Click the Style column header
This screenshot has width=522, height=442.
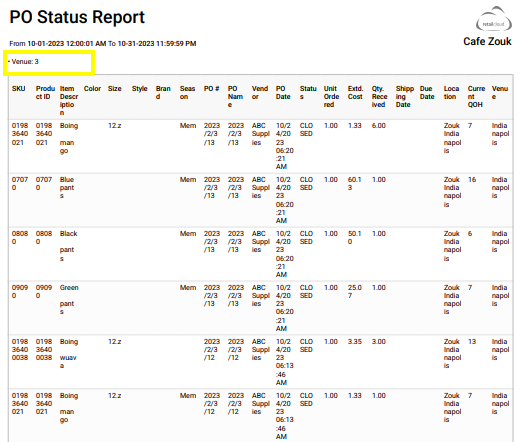click(x=140, y=89)
